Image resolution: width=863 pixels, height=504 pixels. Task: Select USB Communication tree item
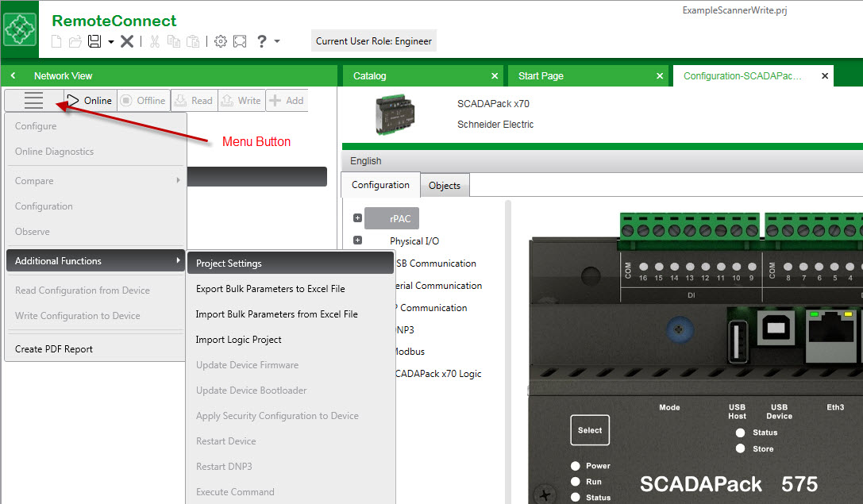click(435, 264)
